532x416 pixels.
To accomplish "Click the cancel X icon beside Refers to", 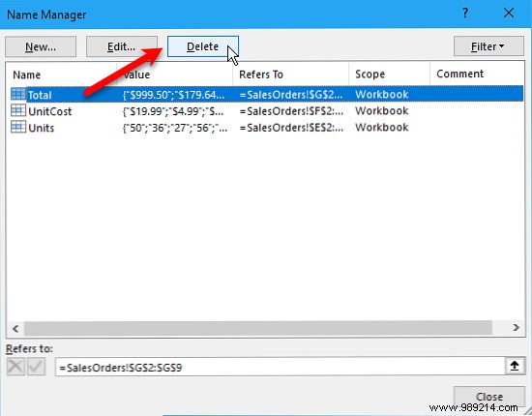I will point(15,367).
